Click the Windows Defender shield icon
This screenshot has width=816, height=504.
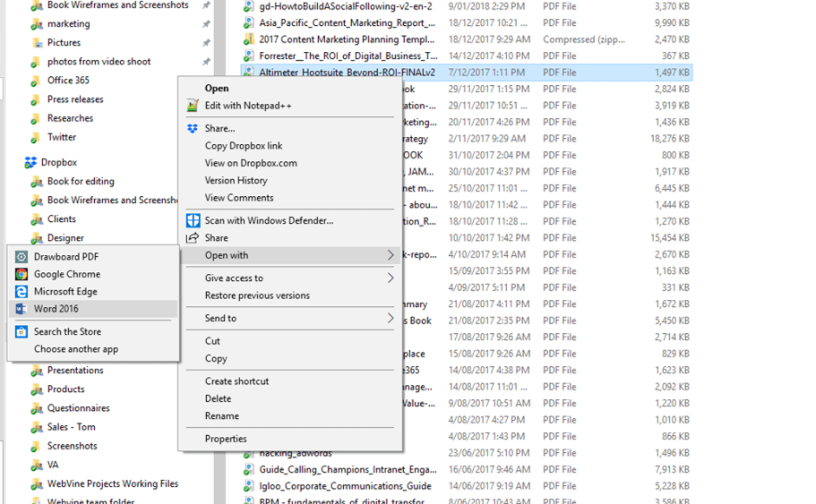tap(193, 220)
